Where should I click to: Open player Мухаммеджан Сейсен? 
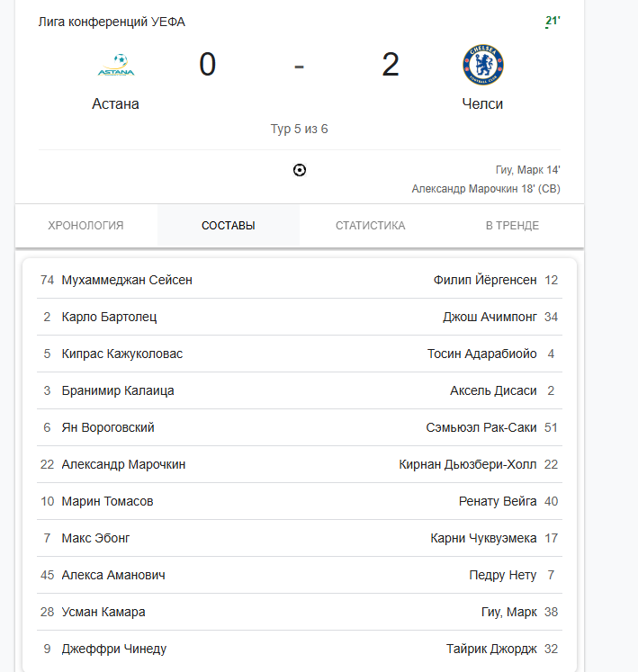pos(127,280)
